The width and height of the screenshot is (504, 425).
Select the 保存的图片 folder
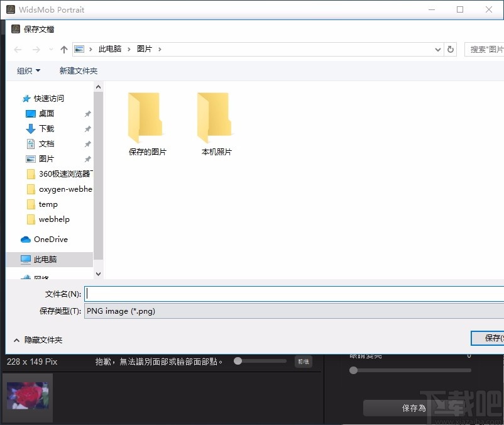click(147, 124)
